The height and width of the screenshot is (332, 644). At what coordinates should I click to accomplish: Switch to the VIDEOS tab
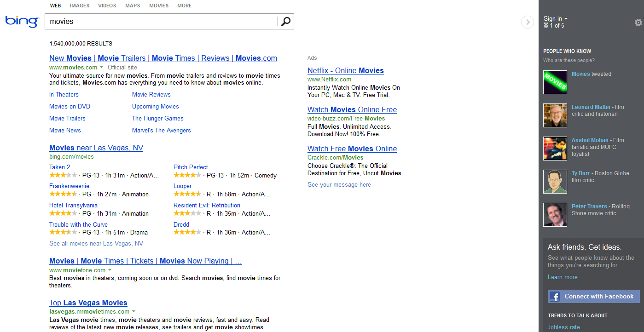tap(107, 6)
